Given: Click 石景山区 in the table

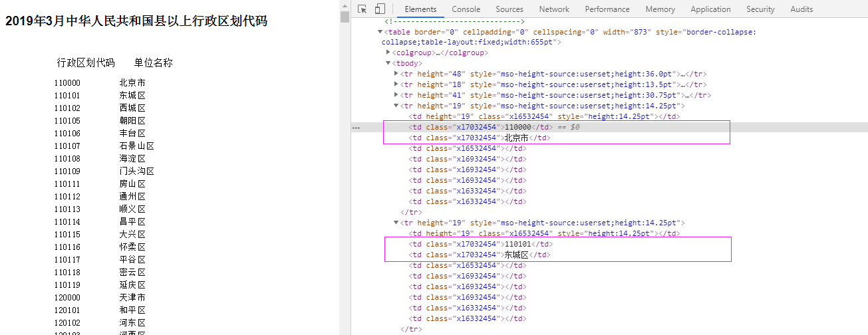Looking at the screenshot, I should click(137, 146).
